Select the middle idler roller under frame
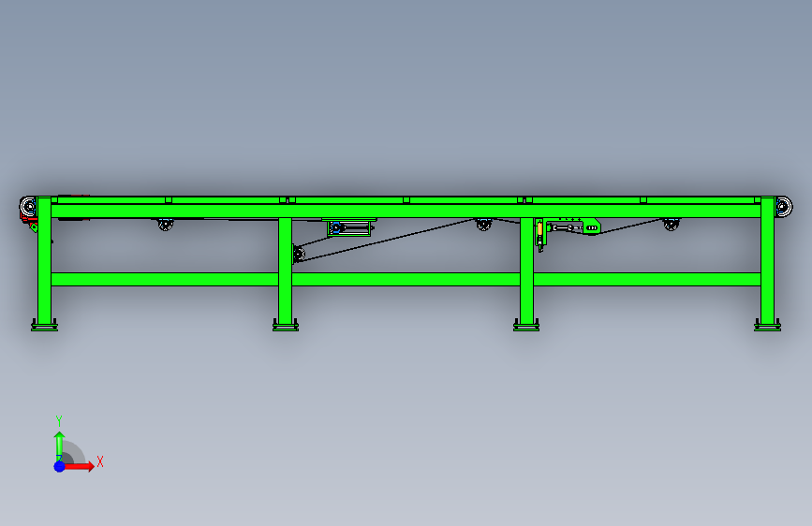812x526 pixels. (x=483, y=225)
